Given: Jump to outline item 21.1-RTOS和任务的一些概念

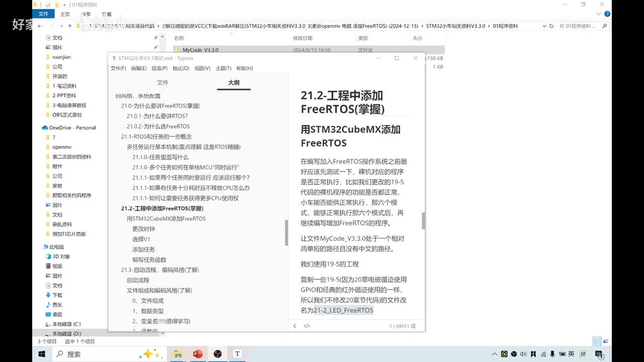Looking at the screenshot, I should [156, 137].
